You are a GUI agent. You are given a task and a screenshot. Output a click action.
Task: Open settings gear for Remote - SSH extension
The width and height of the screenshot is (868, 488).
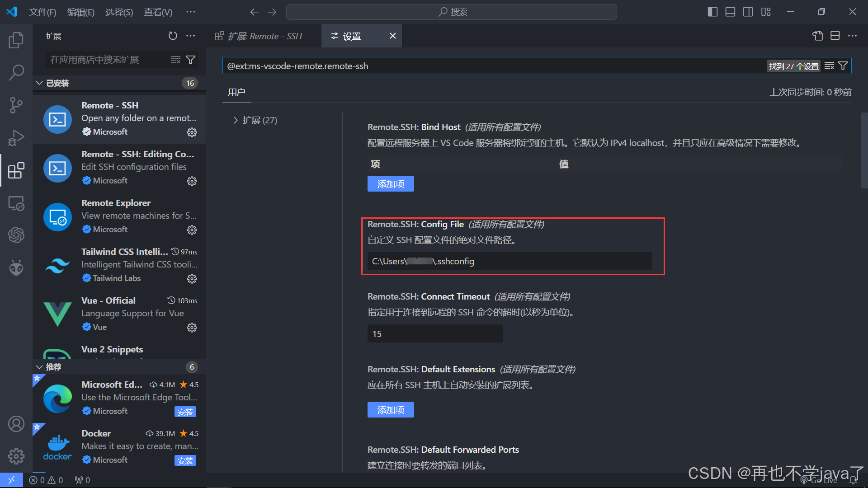(192, 132)
